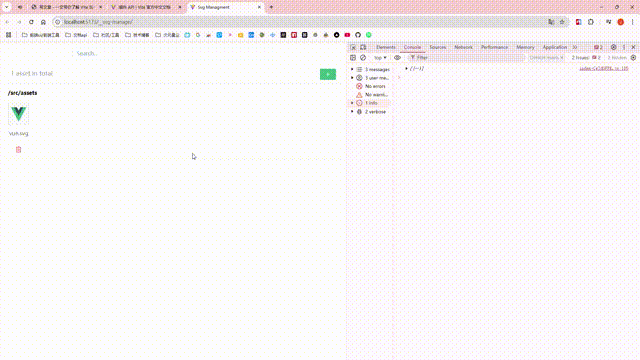The width and height of the screenshot is (640, 360).
Task: Open the browser home page
Action: pyautogui.click(x=43, y=22)
